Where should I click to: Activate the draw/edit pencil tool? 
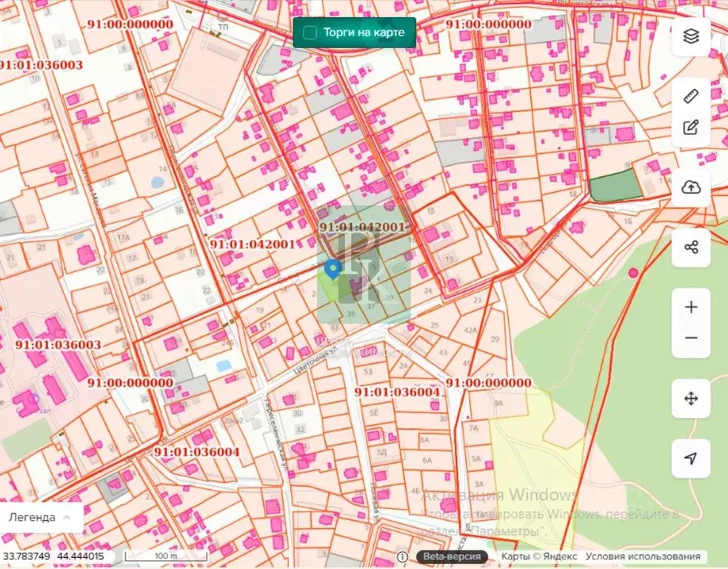[691, 127]
